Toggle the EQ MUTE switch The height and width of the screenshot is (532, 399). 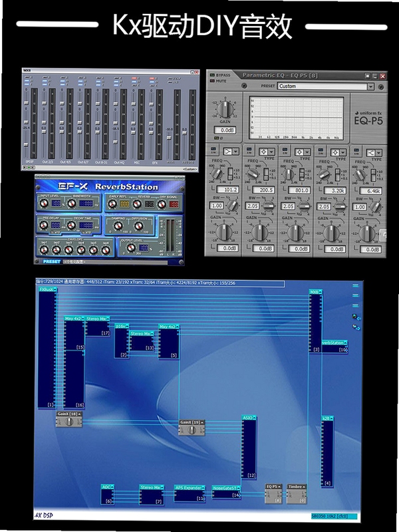click(213, 81)
